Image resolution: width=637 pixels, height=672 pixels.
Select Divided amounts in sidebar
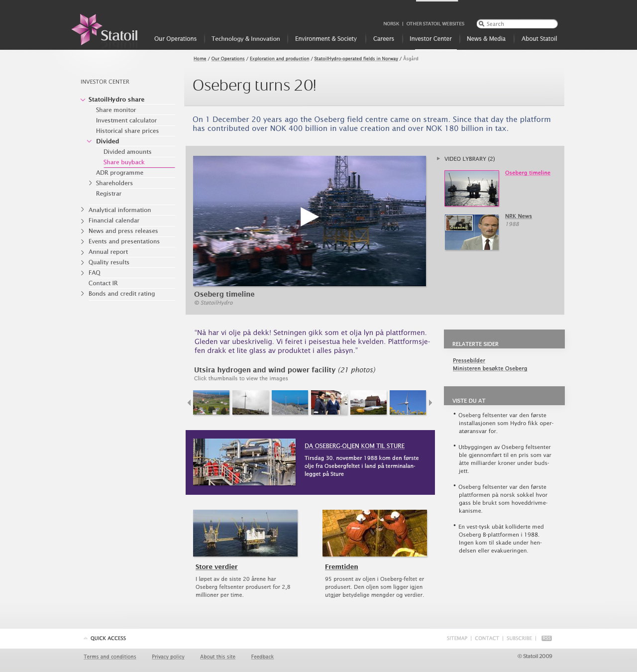coord(127,152)
